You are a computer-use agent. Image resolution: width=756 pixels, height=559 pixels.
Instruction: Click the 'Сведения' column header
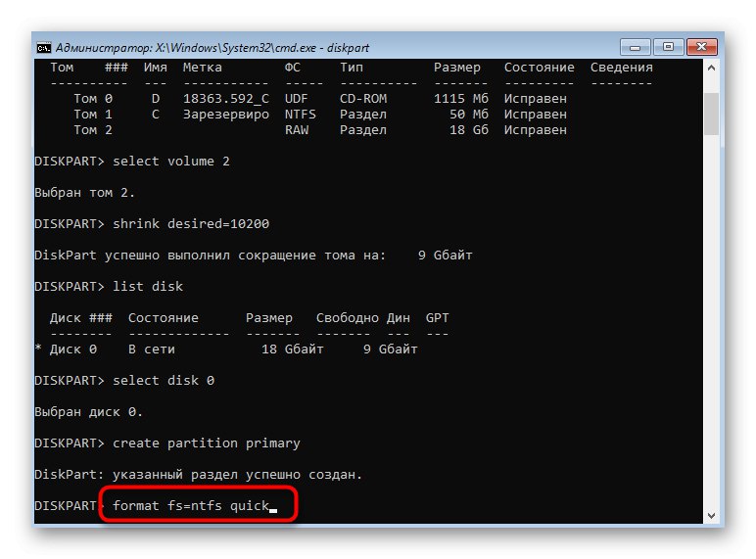[622, 68]
